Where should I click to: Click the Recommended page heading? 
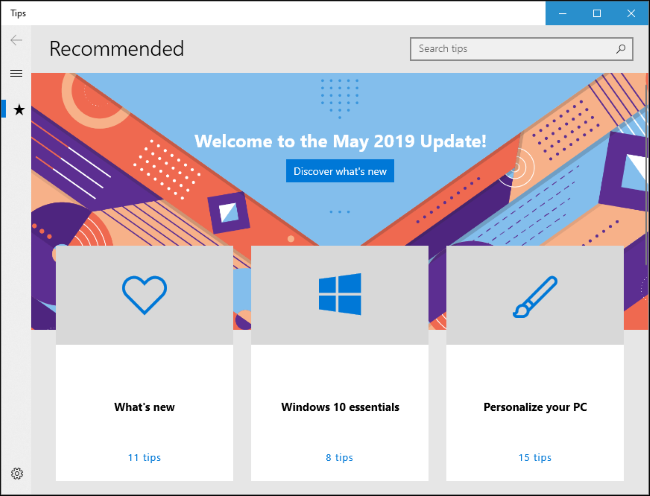(116, 49)
